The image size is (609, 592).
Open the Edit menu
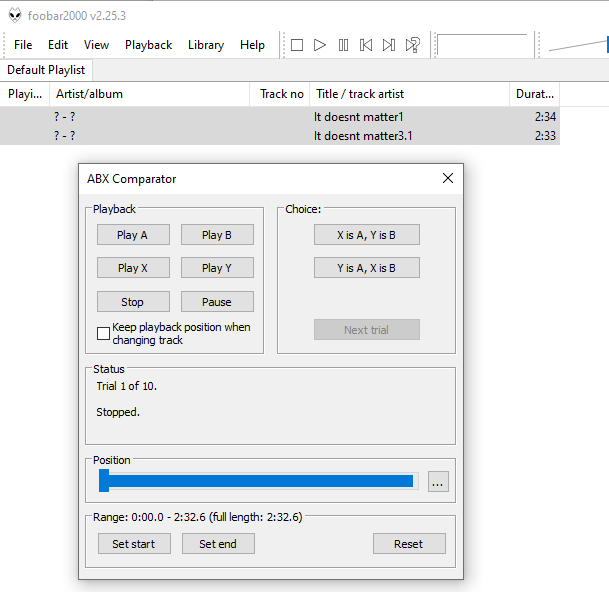[x=58, y=45]
